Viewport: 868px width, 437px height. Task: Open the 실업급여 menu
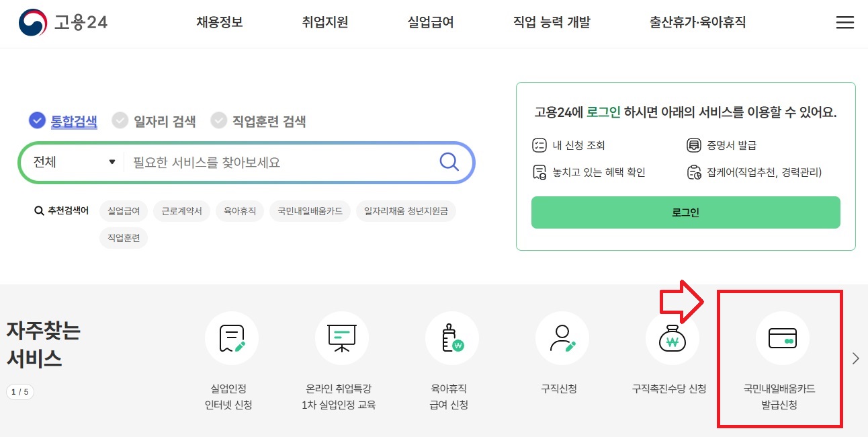(430, 22)
